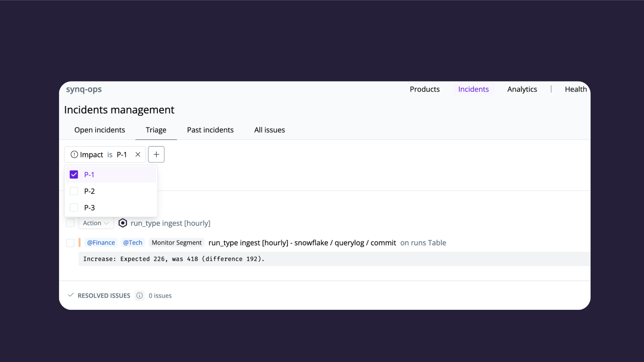Remove the Impact is P-1 filter
644x362 pixels.
[138, 154]
